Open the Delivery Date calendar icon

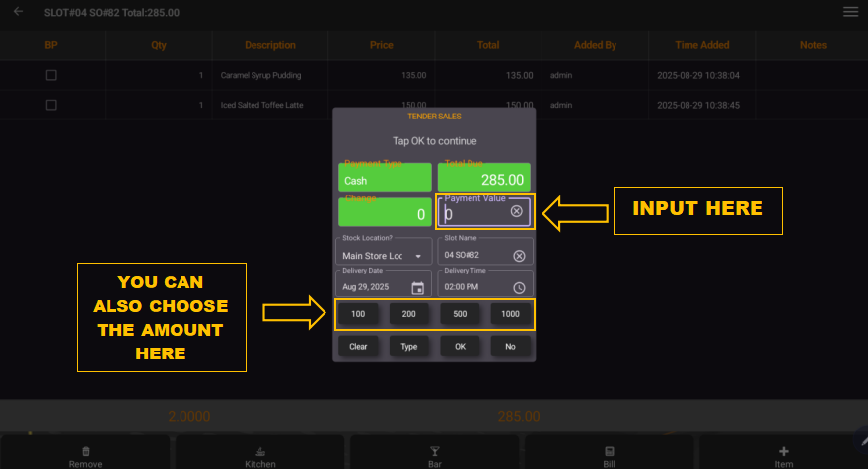click(417, 288)
